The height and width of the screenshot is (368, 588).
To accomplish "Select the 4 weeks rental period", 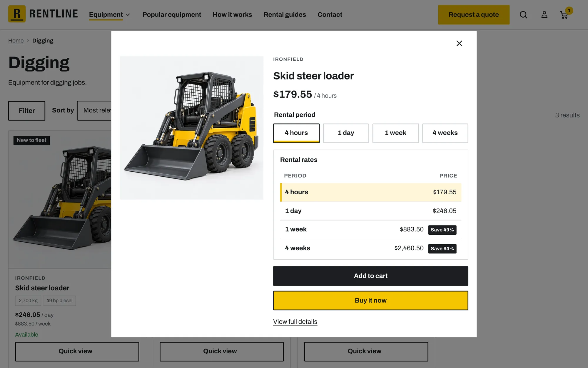I will pyautogui.click(x=445, y=133).
